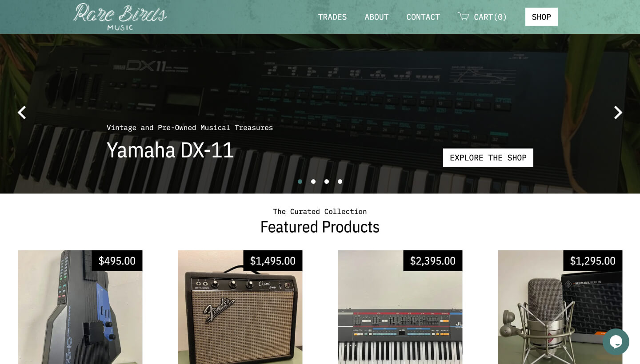Open the About page
This screenshot has width=640, height=364.
pyautogui.click(x=376, y=17)
